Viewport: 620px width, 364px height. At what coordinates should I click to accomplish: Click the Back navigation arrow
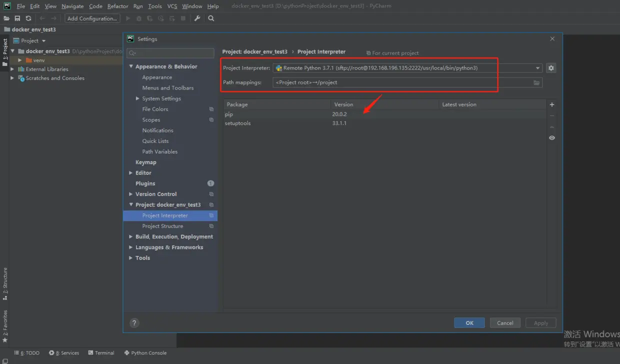click(42, 18)
